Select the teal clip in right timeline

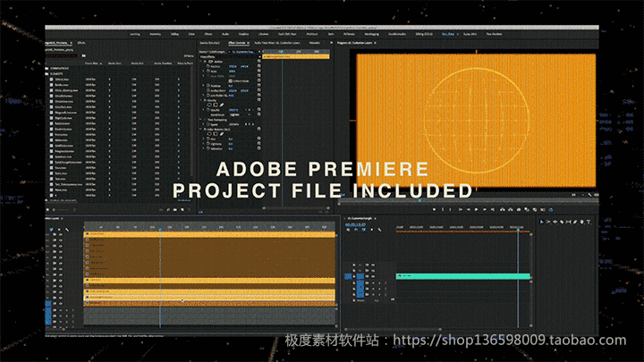tap(463, 276)
